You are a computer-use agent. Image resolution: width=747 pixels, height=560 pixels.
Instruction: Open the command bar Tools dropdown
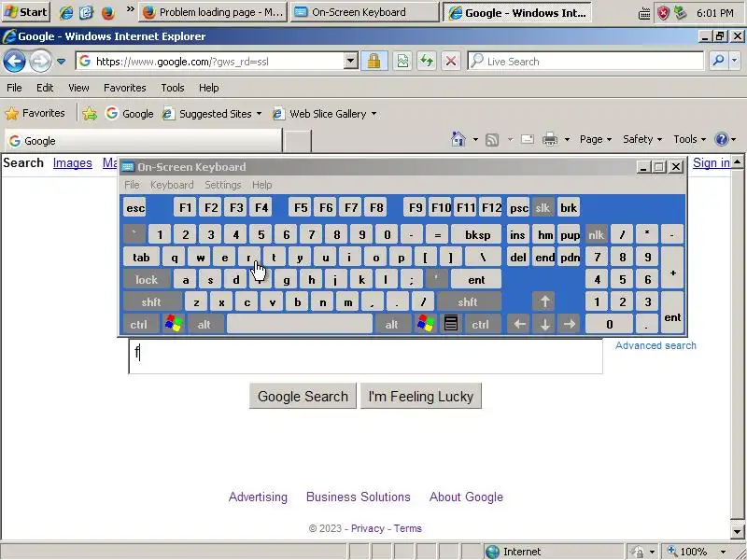point(689,139)
